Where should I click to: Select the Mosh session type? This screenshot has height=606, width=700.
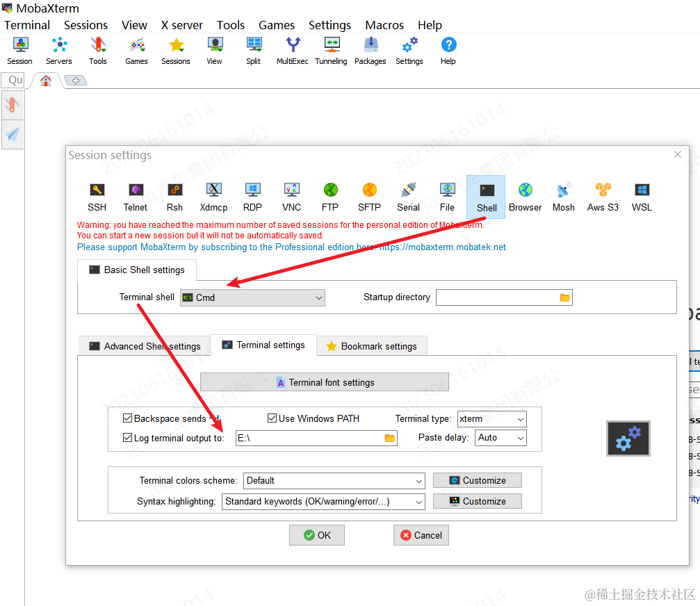[x=564, y=197]
